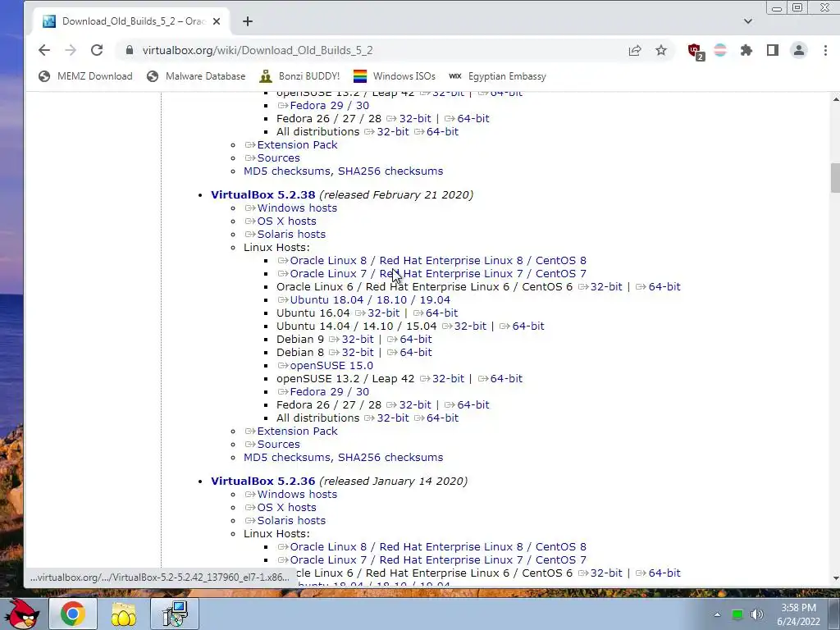
Task: Open the MEMZ Download bookmark
Action: click(85, 76)
